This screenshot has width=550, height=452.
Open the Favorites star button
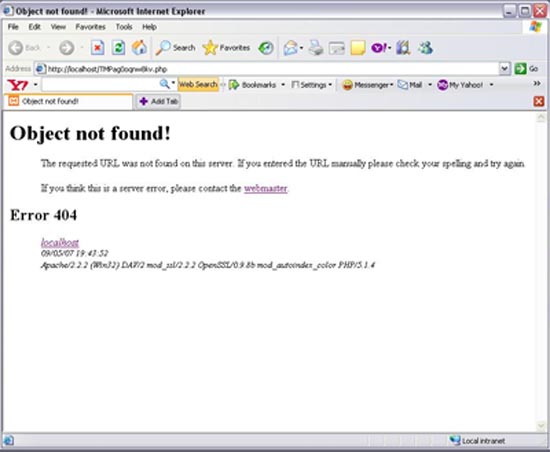coord(227,48)
